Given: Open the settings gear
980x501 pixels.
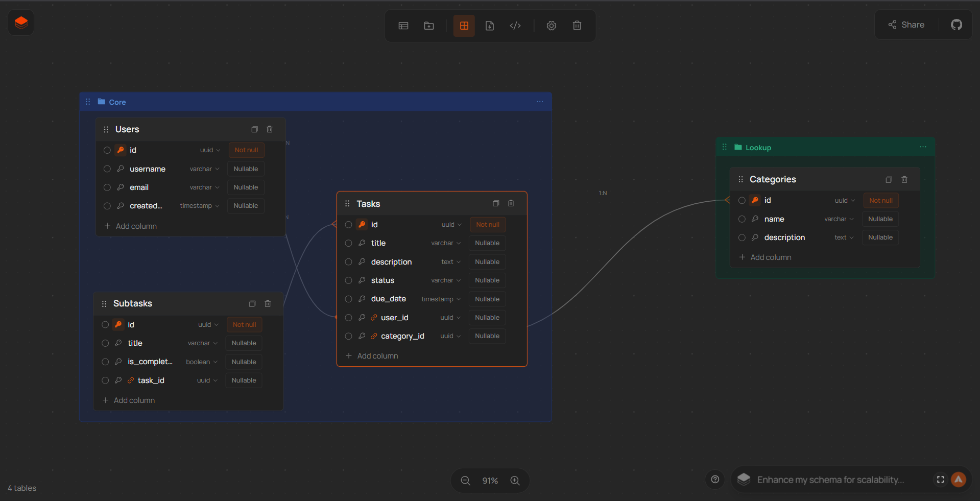Looking at the screenshot, I should (551, 26).
